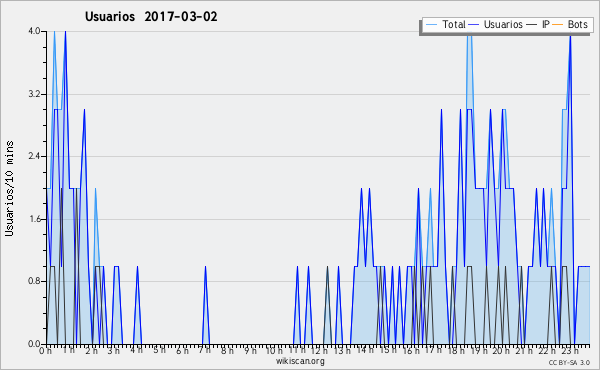Image resolution: width=600 pixels, height=370 pixels.
Task: Click the '12 h' x-axis label
Action: [319, 350]
